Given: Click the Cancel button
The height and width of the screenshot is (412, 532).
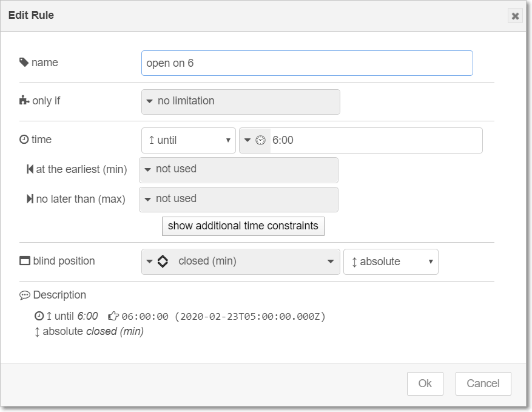Looking at the screenshot, I should click(483, 383).
